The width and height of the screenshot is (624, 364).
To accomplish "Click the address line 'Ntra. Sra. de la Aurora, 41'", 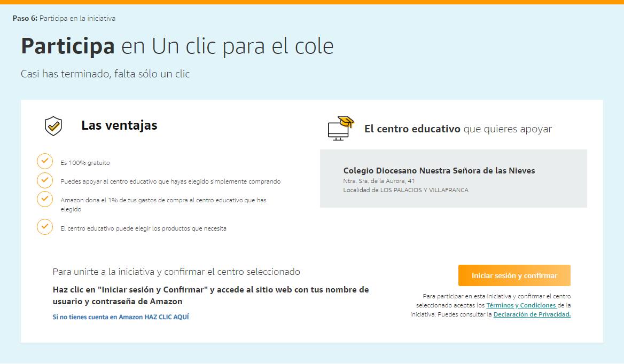I will pyautogui.click(x=379, y=181).
